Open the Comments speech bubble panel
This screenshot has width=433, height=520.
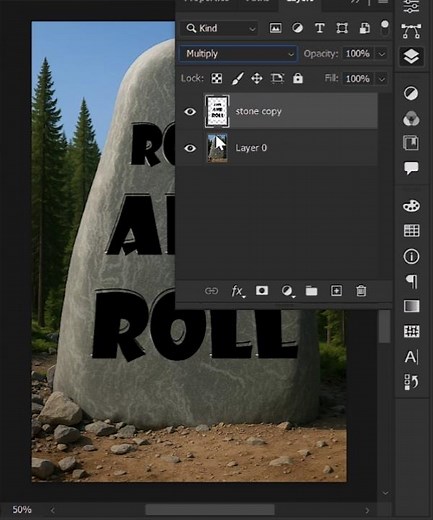point(411,168)
